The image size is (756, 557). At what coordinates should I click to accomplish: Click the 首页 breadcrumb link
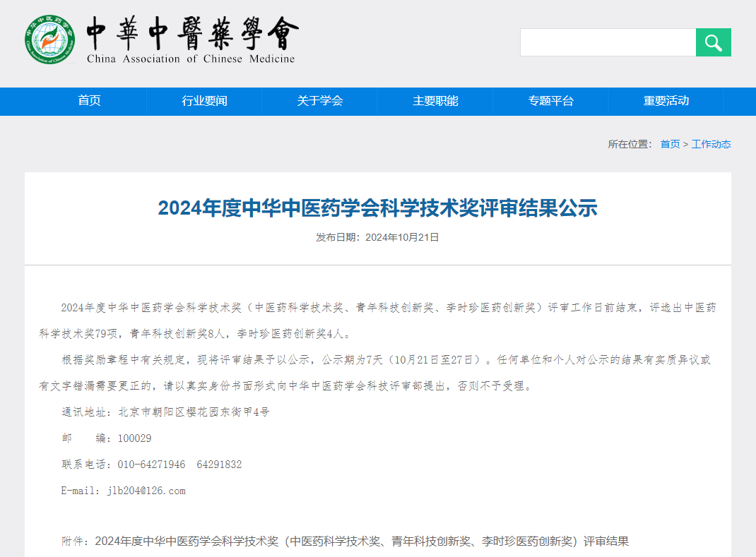point(670,144)
